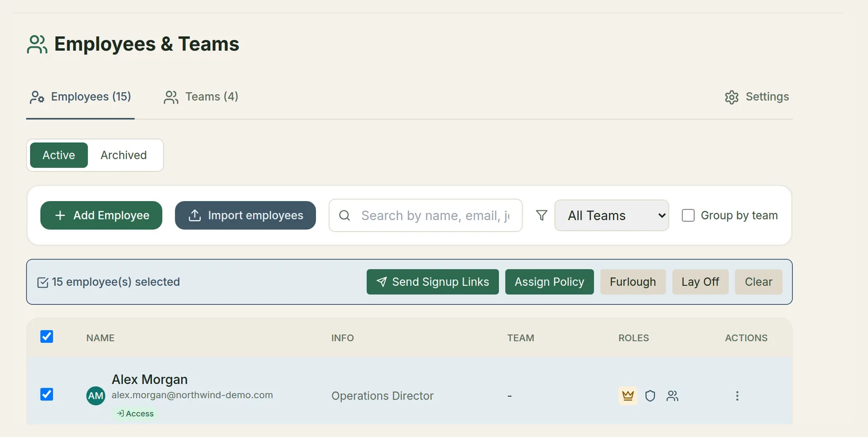Focus the search by name or email field
Screen dimensions: 868x437
click(426, 215)
